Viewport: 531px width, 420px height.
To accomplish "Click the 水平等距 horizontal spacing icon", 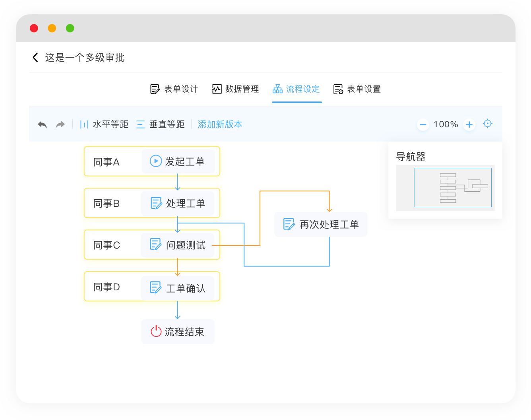I will 84,124.
